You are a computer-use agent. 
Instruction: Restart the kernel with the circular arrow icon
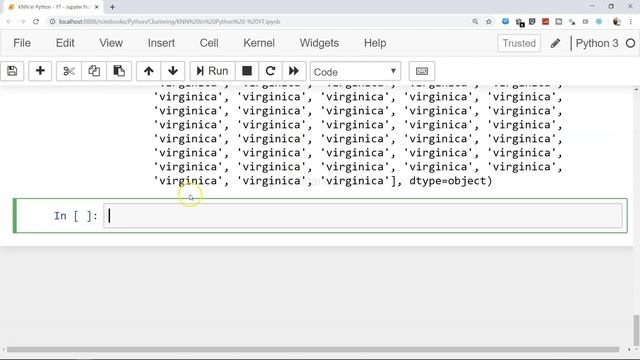click(270, 71)
